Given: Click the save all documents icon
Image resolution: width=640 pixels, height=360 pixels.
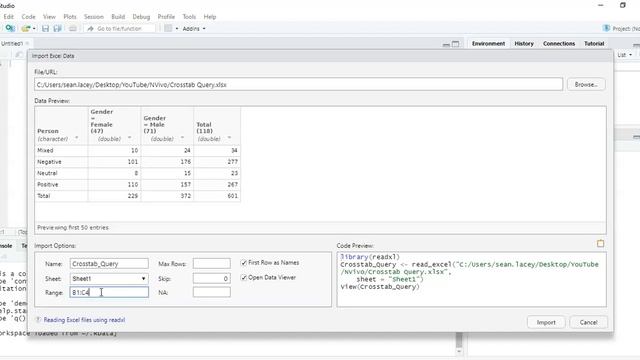Looking at the screenshot, I should tap(58, 29).
